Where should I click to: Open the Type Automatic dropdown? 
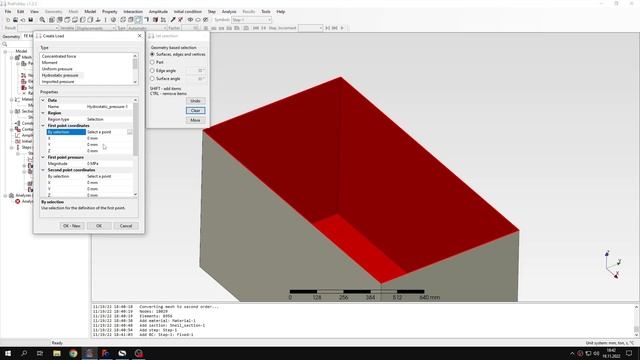(x=147, y=28)
